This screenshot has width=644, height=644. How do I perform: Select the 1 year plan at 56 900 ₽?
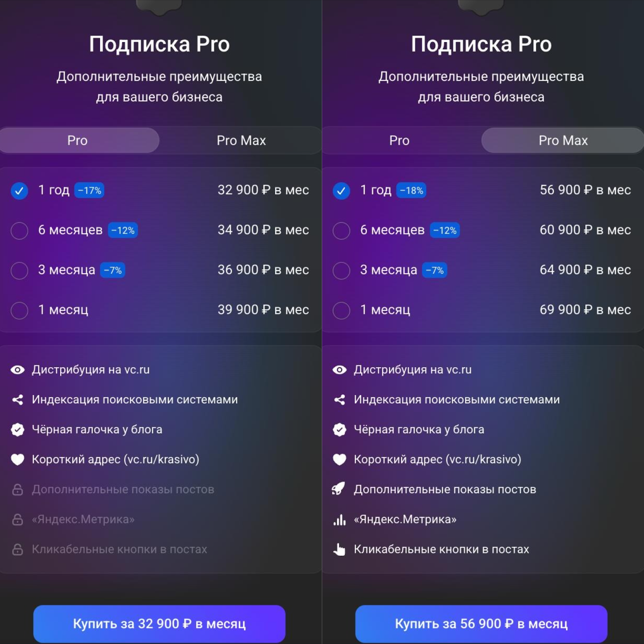tap(341, 191)
